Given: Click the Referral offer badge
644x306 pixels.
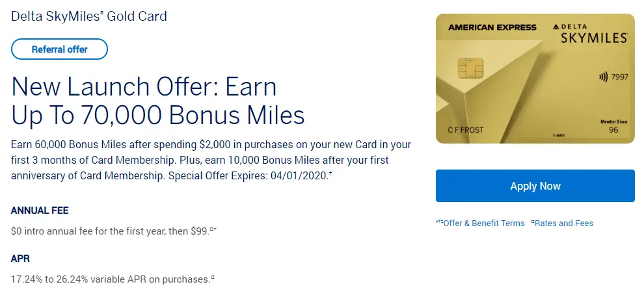Looking at the screenshot, I should pyautogui.click(x=59, y=49).
